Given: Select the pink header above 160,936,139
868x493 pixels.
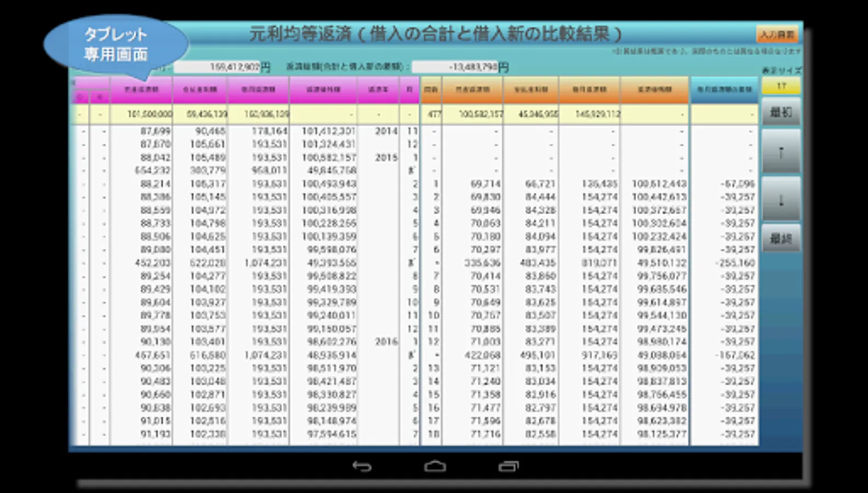Looking at the screenshot, I should click(258, 90).
